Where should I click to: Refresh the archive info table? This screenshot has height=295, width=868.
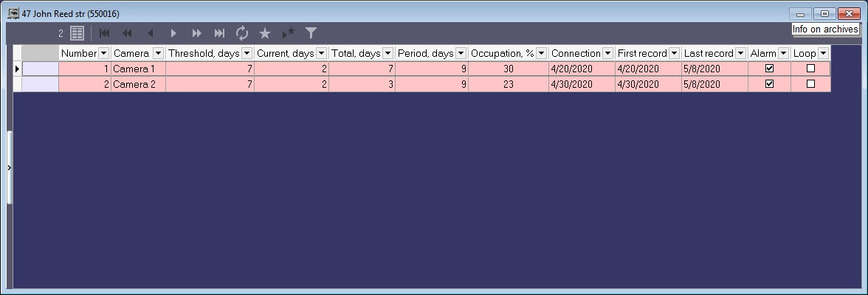click(x=242, y=33)
